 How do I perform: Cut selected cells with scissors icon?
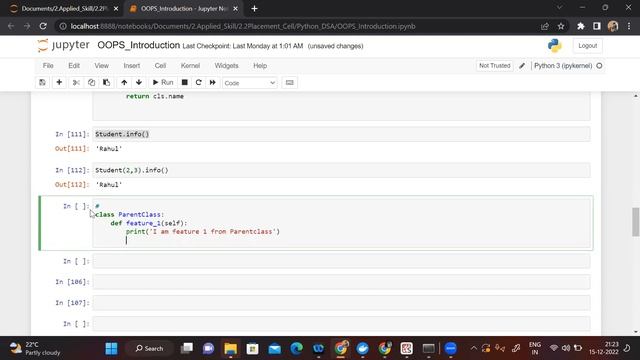click(76, 82)
